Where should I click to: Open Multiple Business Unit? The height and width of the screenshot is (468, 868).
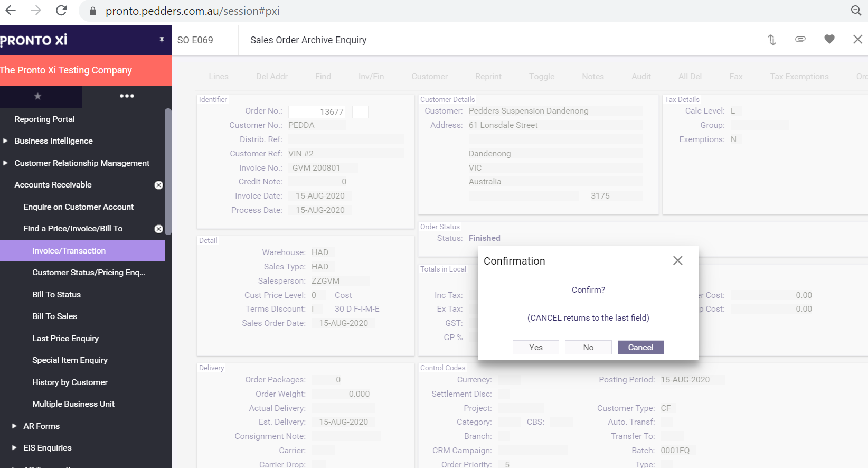click(x=73, y=404)
